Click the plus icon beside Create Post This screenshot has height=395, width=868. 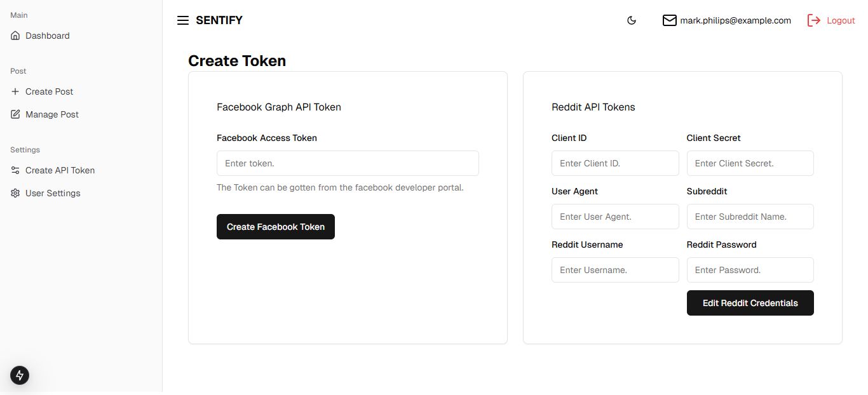[x=15, y=91]
